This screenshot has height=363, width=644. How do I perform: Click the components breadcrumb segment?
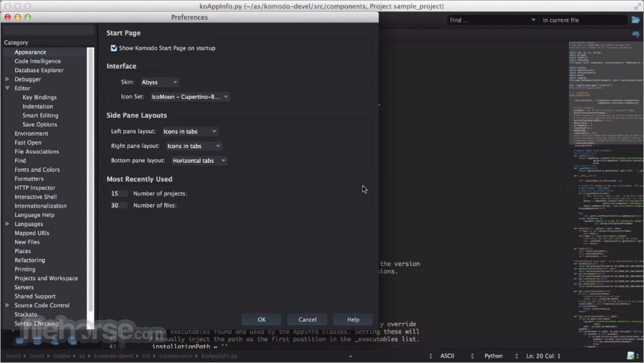pos(176,356)
